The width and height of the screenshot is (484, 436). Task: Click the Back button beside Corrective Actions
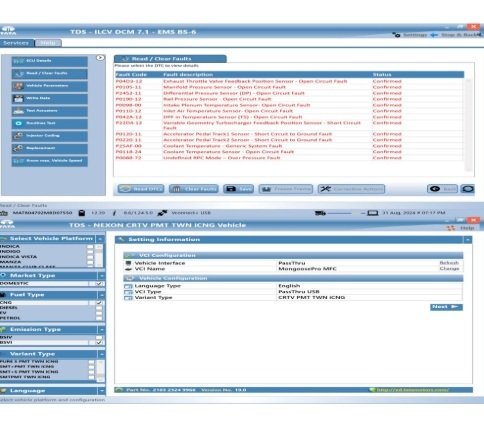(442, 189)
